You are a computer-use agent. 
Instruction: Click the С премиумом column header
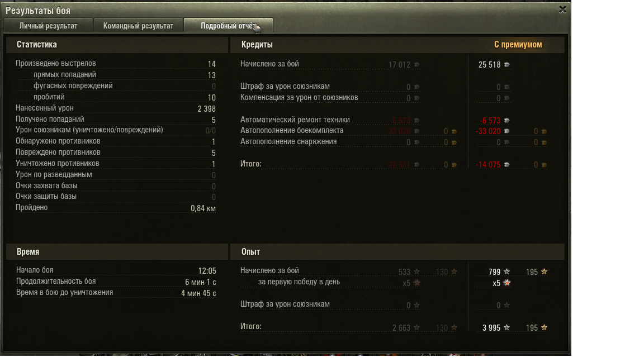518,44
